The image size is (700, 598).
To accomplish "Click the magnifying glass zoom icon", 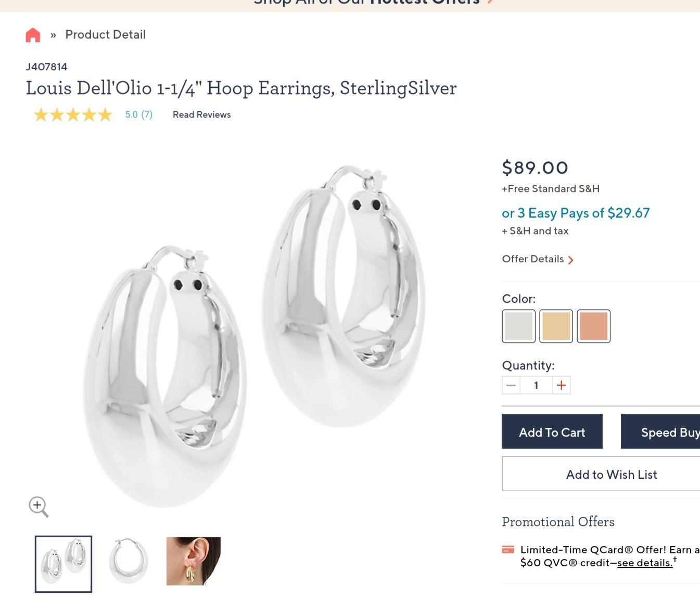I will pos(38,506).
